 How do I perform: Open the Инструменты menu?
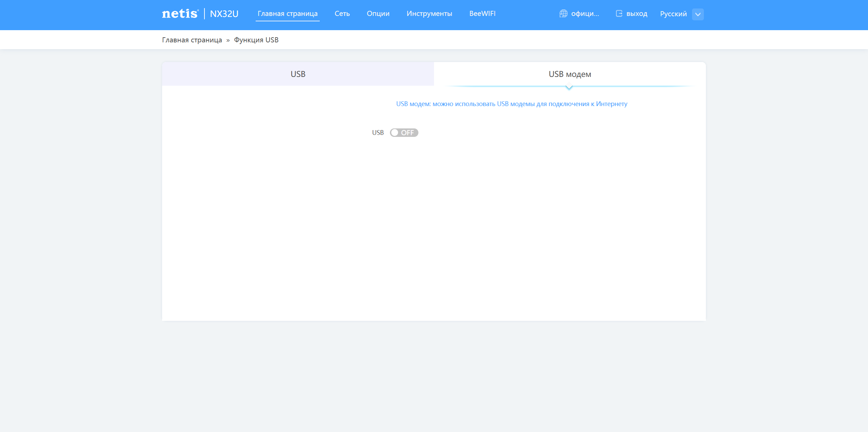[x=429, y=14]
